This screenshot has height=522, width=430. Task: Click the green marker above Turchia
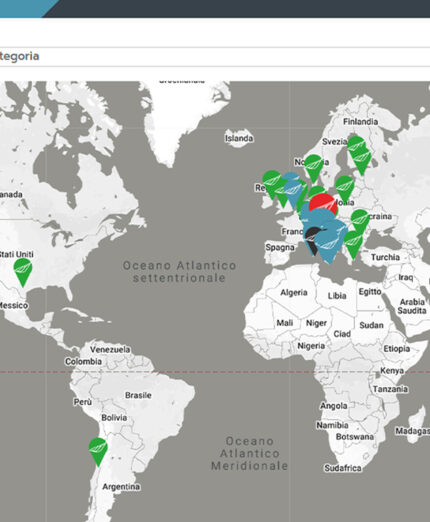point(353,244)
